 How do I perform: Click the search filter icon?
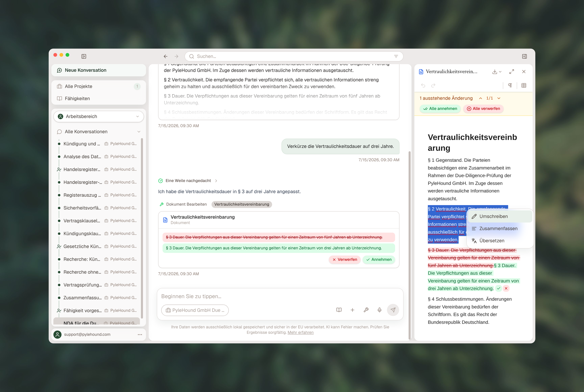tap(396, 56)
